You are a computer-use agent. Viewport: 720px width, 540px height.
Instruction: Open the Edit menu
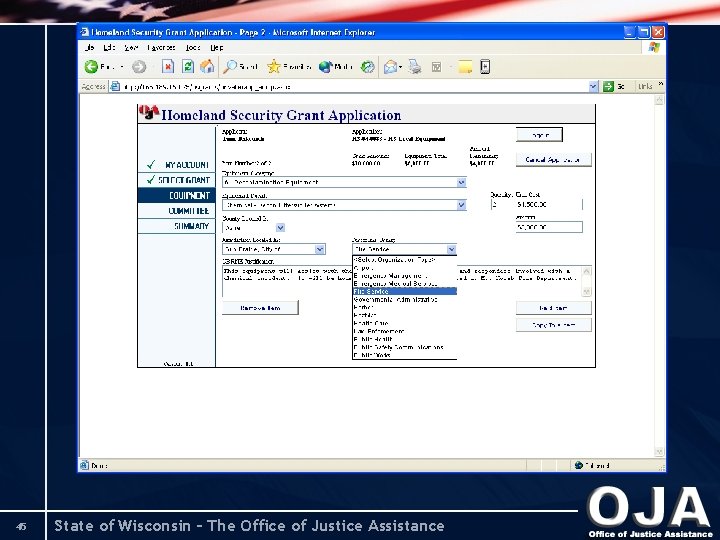click(109, 47)
